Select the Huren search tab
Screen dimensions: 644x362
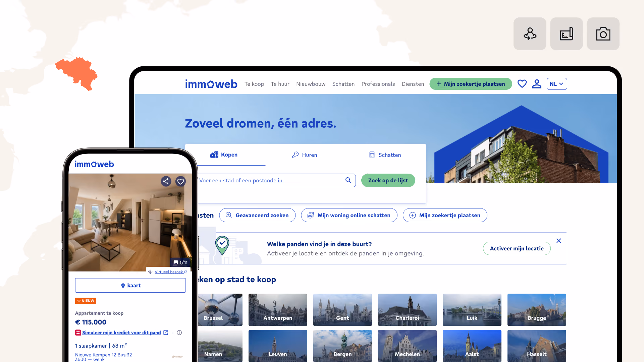pyautogui.click(x=305, y=155)
